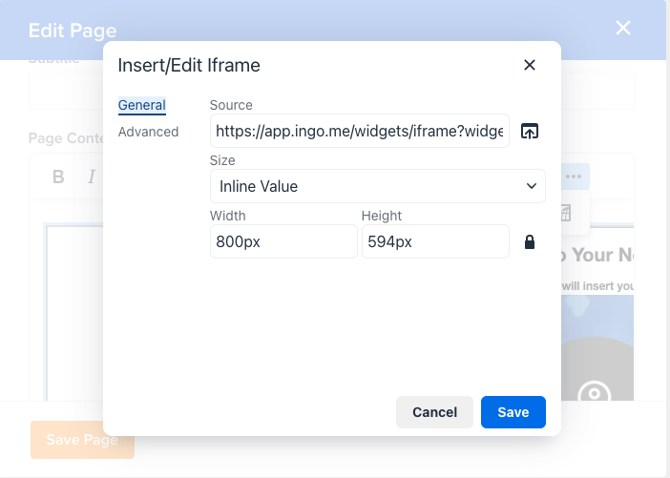Open the Size dropdown showing Inline Value
Viewport: 670px width, 478px height.
pyautogui.click(x=378, y=186)
